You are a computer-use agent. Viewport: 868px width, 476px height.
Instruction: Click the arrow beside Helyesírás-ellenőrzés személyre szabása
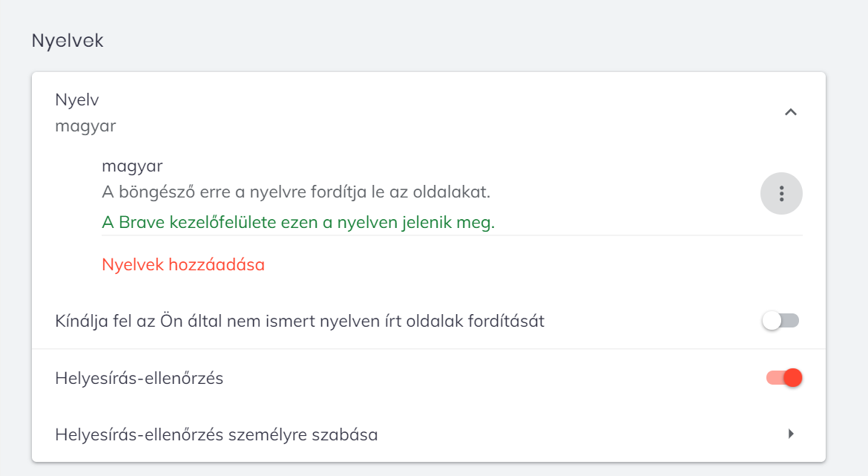tap(791, 434)
